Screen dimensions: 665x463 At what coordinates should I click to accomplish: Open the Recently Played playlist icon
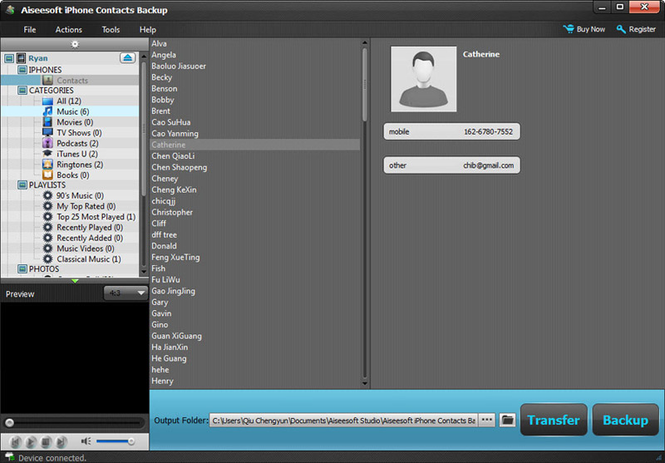48,227
